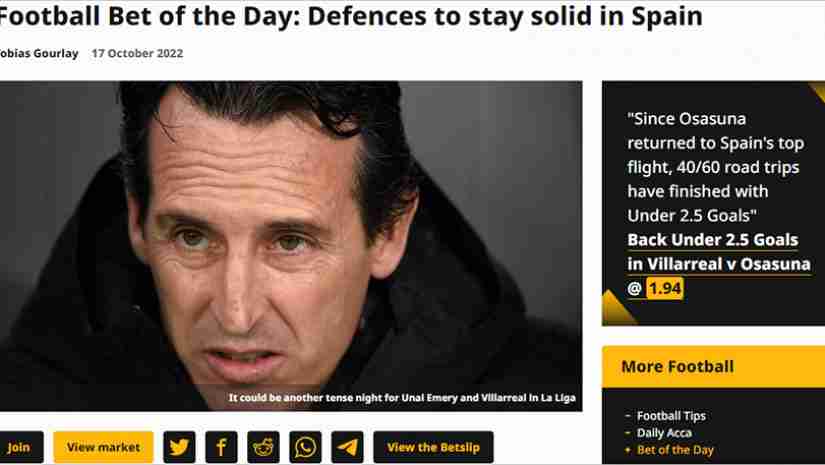Click the article headline text

coord(350,16)
